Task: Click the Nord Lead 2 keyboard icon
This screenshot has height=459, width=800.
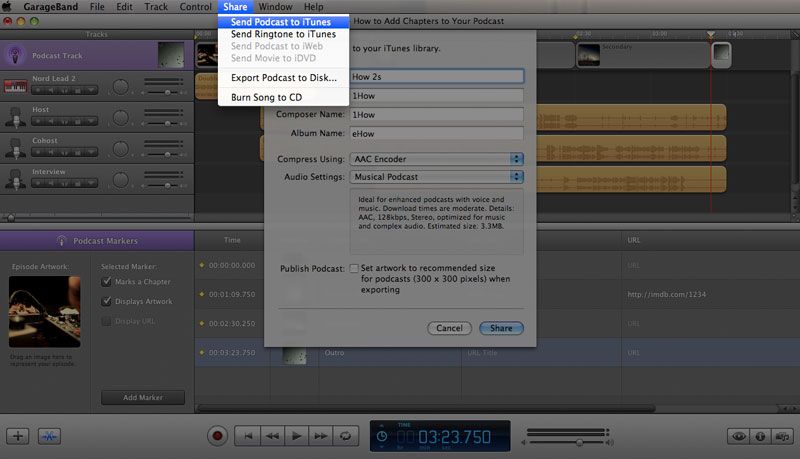Action: 15,86
